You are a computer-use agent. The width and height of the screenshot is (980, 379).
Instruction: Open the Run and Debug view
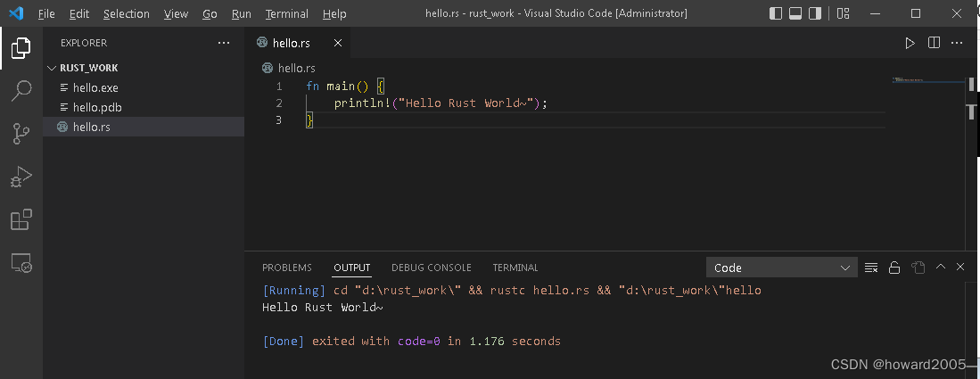(x=21, y=177)
